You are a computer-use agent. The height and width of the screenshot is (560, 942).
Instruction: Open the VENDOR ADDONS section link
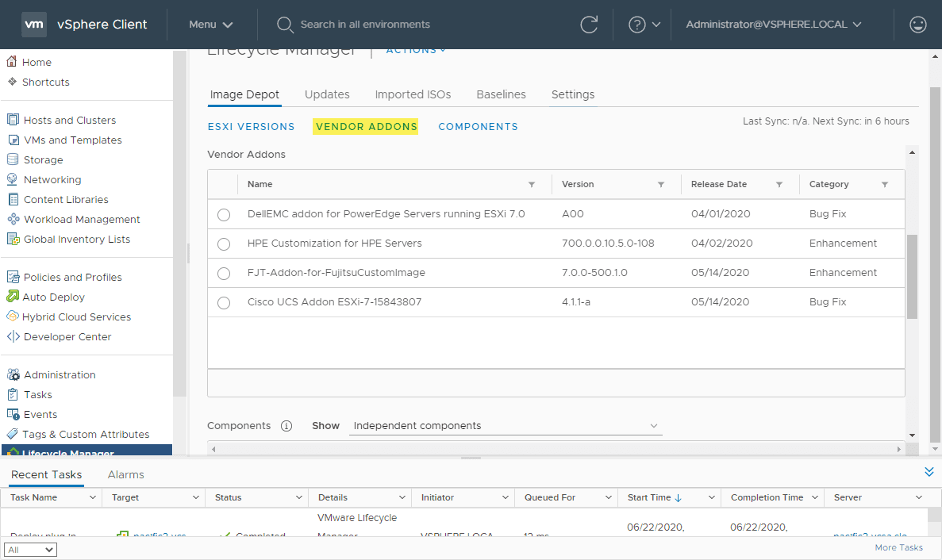(366, 126)
